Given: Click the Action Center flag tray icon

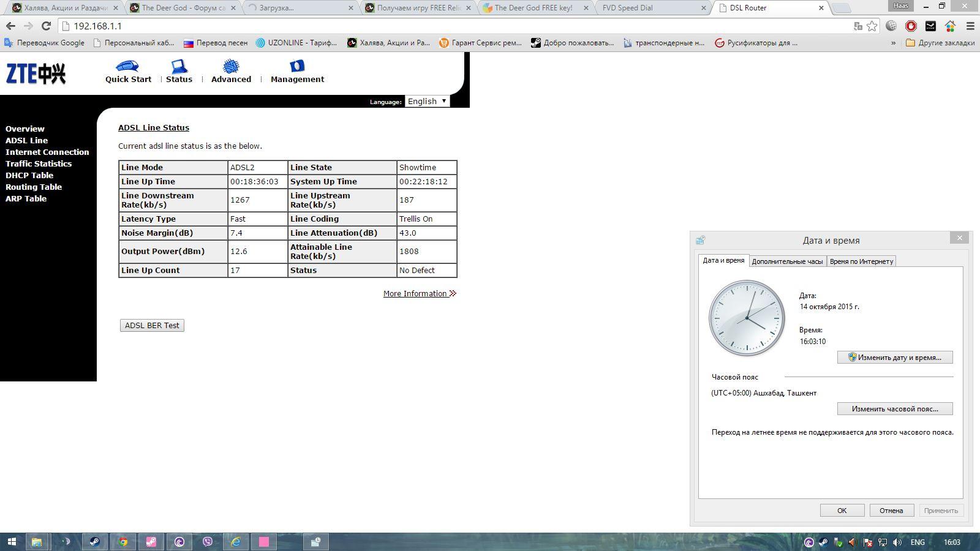Looking at the screenshot, I should pyautogui.click(x=868, y=542).
